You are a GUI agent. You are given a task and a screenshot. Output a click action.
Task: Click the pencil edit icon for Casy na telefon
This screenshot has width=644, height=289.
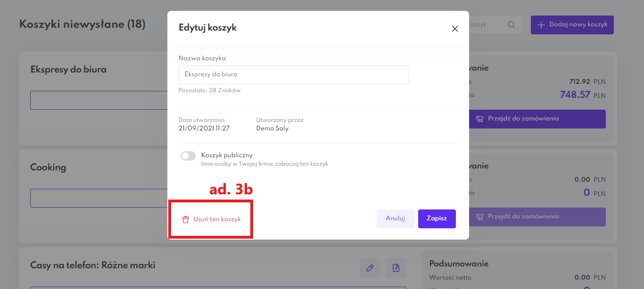pyautogui.click(x=370, y=268)
